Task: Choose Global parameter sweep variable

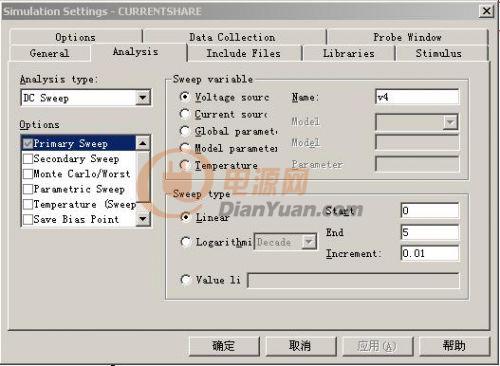Action: pos(185,131)
